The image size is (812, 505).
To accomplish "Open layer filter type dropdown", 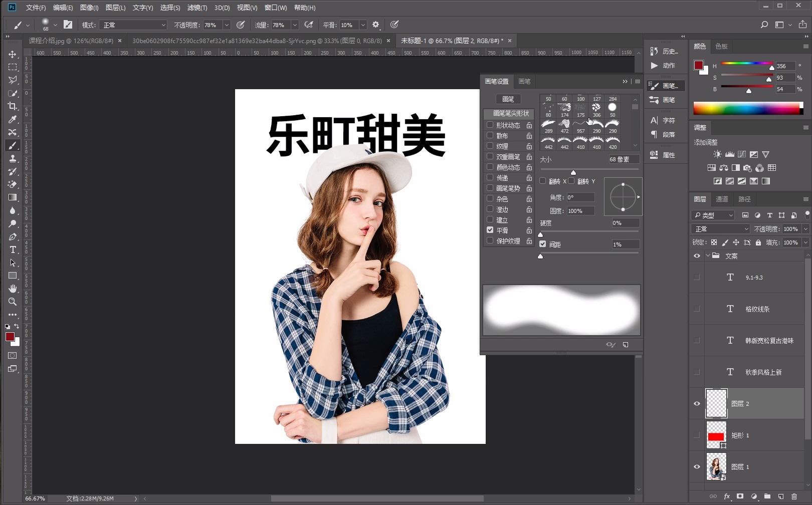I will coord(713,215).
